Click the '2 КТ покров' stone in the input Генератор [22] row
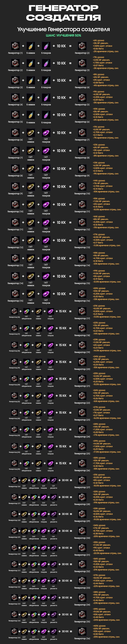Screen dimensions: 127x644 coord(50,413)
